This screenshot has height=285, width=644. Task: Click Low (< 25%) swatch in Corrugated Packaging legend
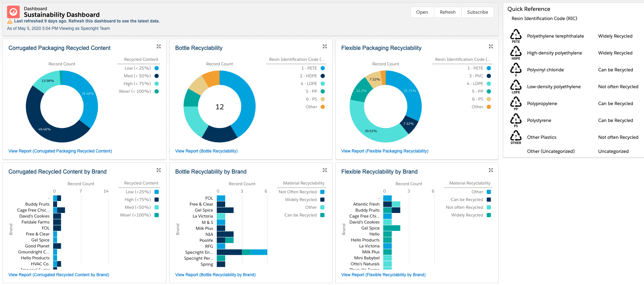[x=157, y=68]
